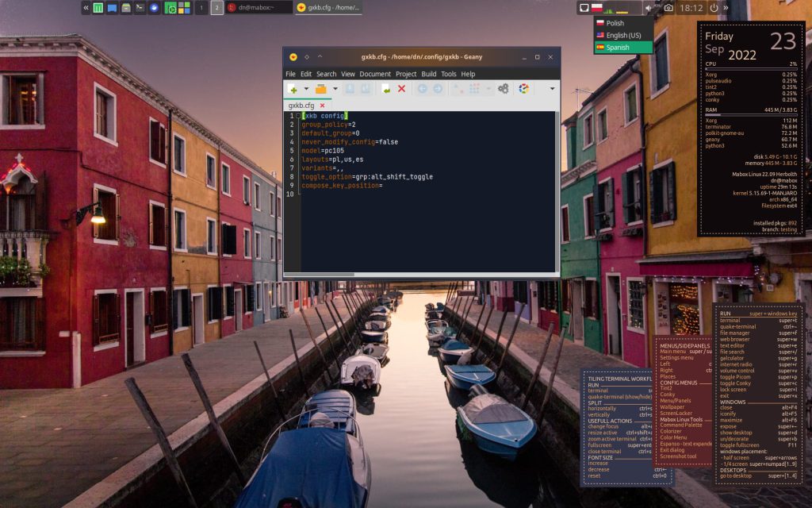Adjust sound via the panel volume control
The width and height of the screenshot is (812, 508).
pyautogui.click(x=649, y=8)
